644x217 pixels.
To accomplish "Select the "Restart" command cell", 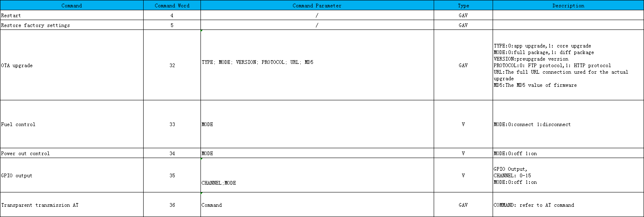I will click(x=72, y=15).
